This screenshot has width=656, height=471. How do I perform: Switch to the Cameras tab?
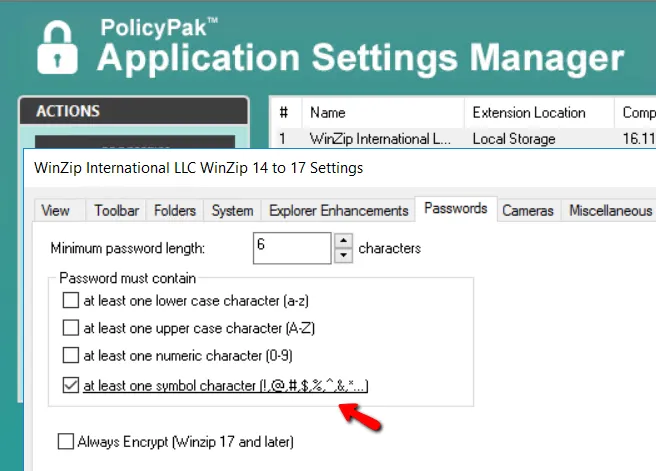528,210
